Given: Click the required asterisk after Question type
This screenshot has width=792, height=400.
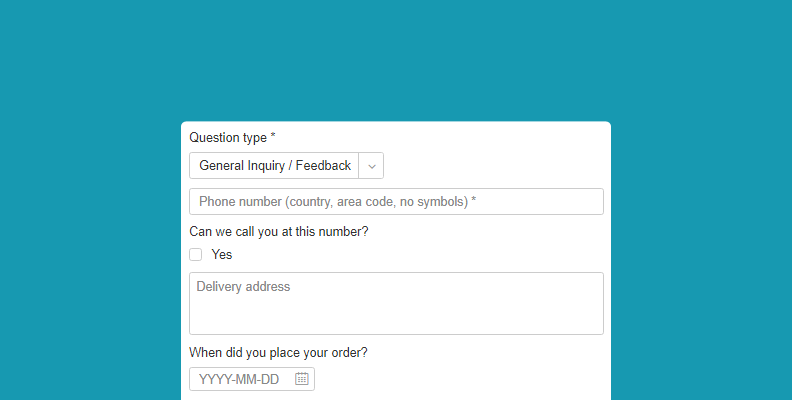Looking at the screenshot, I should click(x=273, y=136).
